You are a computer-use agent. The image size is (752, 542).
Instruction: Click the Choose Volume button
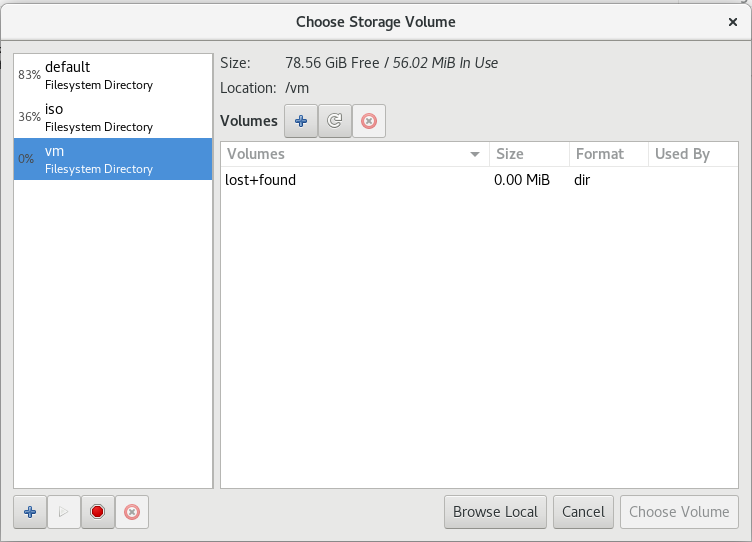(679, 512)
